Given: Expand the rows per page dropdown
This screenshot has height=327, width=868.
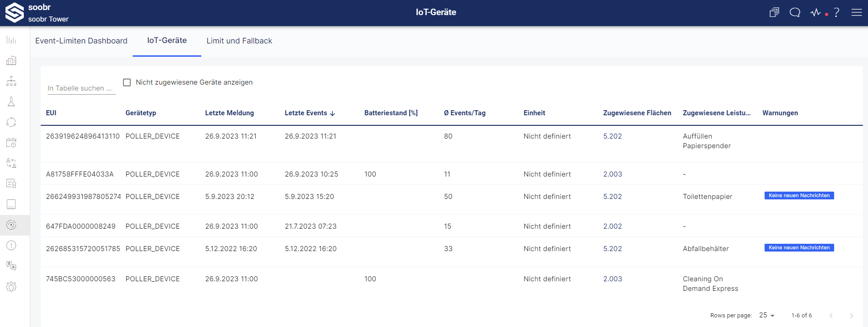Looking at the screenshot, I should tap(767, 315).
